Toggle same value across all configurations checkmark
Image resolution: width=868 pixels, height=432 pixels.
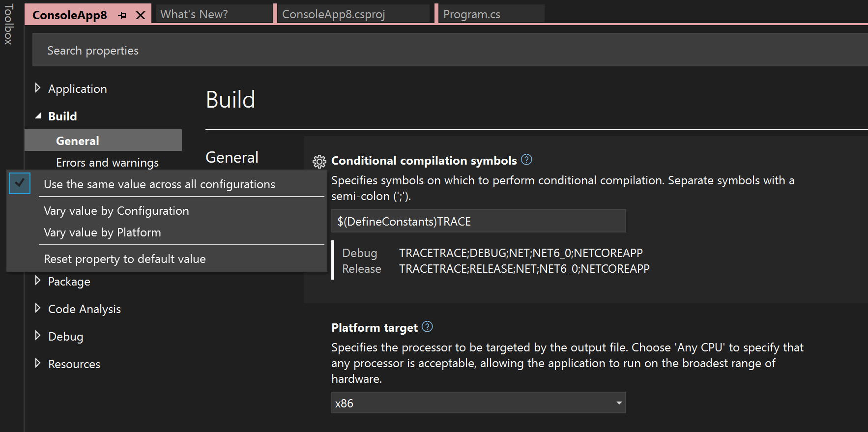point(20,183)
